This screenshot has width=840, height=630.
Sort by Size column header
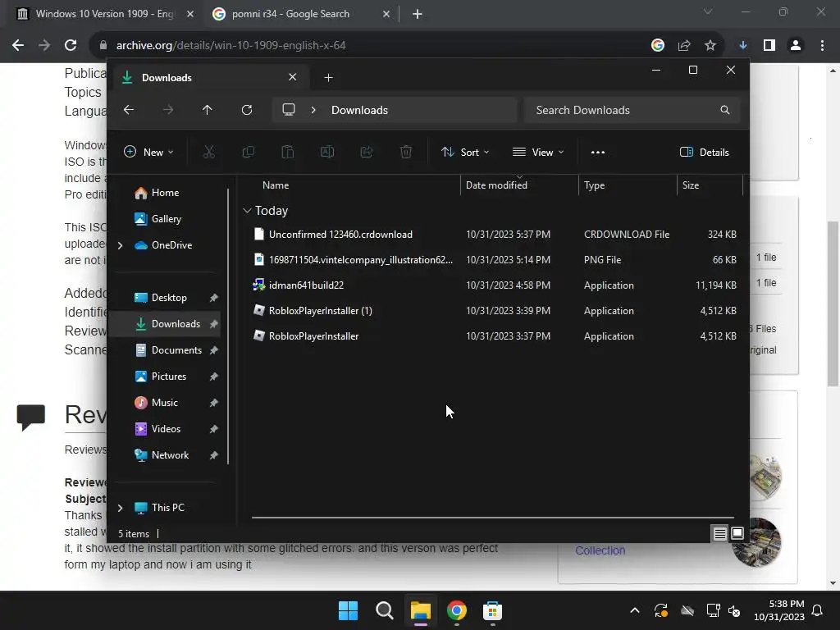coord(691,185)
